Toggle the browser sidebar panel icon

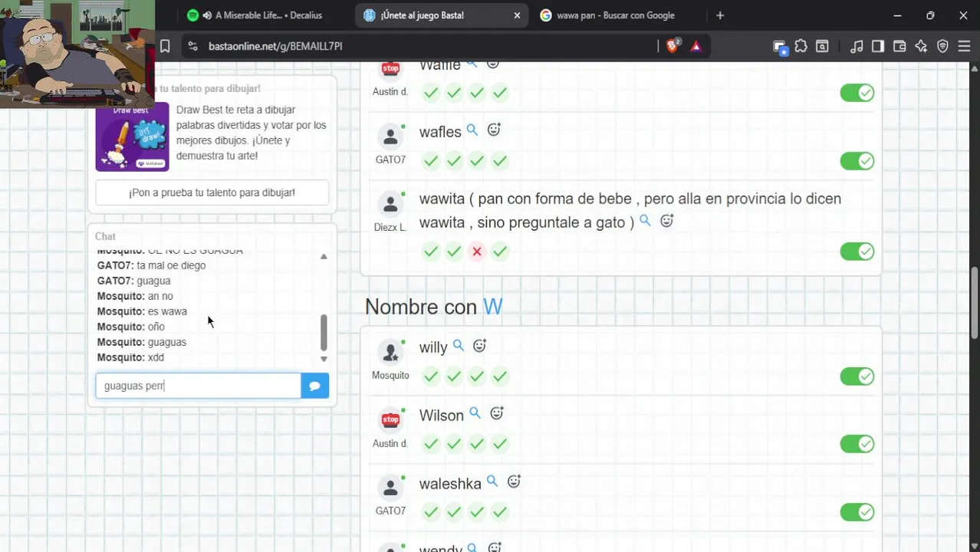pyautogui.click(x=878, y=46)
